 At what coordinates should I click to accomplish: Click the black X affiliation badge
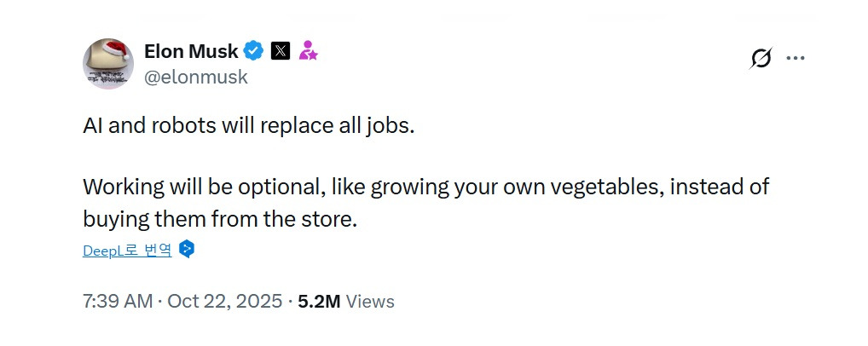(x=280, y=51)
